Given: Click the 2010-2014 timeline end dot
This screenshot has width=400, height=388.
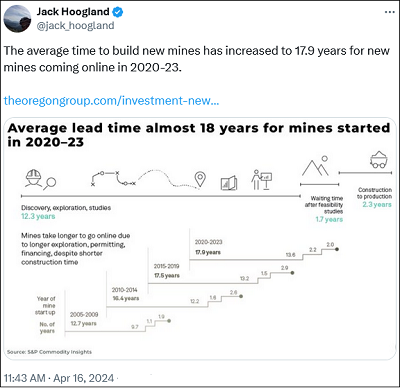Looking at the screenshot, I should pos(241,296).
